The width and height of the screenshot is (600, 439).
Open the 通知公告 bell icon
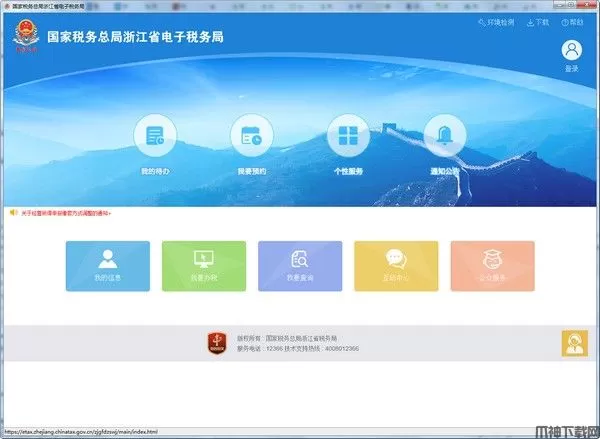click(445, 135)
